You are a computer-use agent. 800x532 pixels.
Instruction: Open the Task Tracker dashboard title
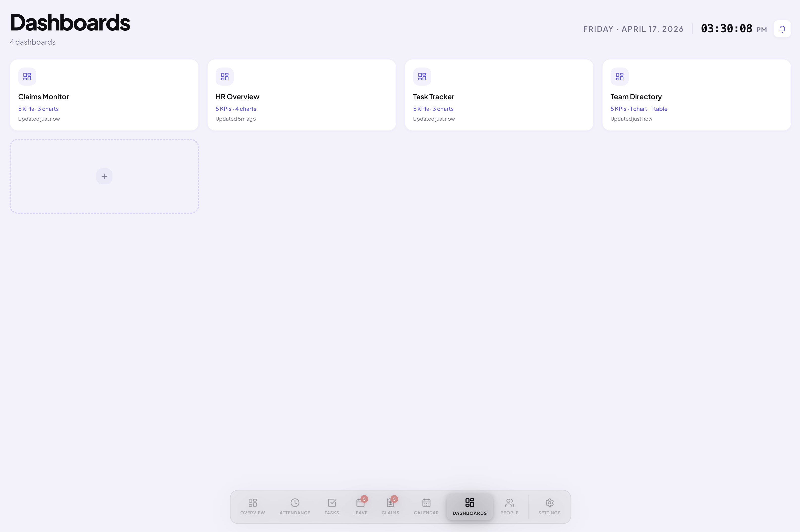pos(434,97)
